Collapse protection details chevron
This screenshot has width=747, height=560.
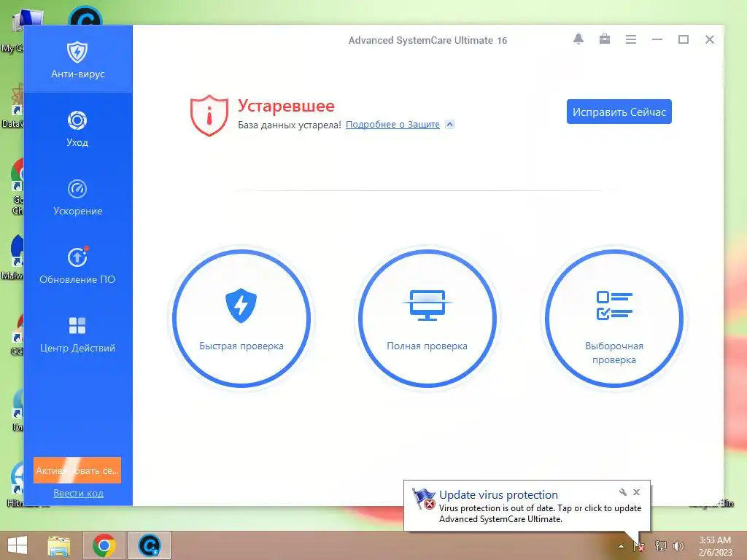click(x=449, y=124)
